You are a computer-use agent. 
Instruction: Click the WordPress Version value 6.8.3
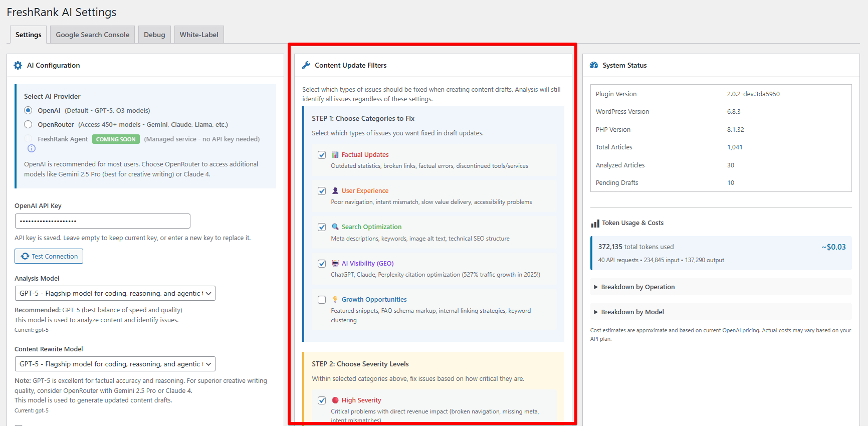click(734, 112)
